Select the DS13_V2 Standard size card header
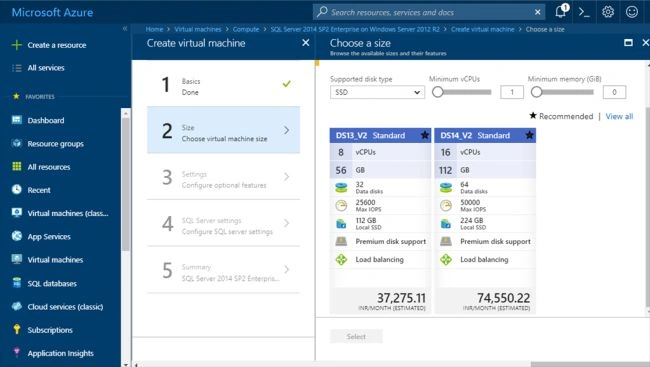This screenshot has width=650, height=367. [x=380, y=135]
